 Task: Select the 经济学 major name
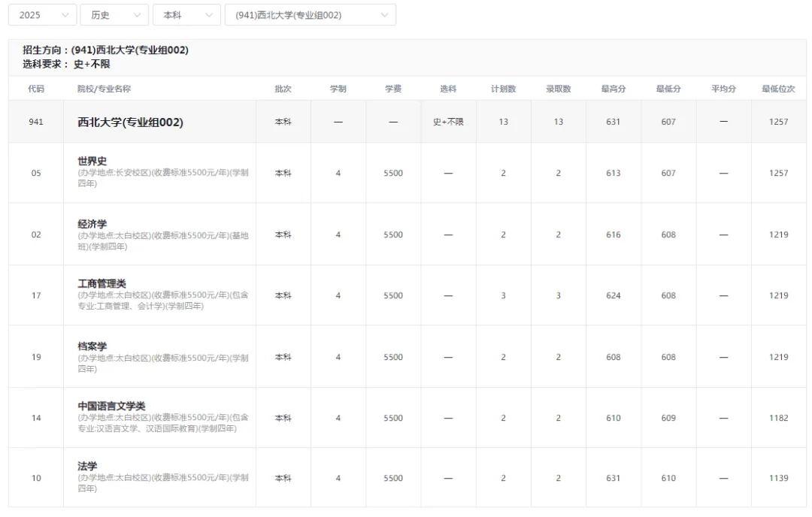pyautogui.click(x=92, y=224)
